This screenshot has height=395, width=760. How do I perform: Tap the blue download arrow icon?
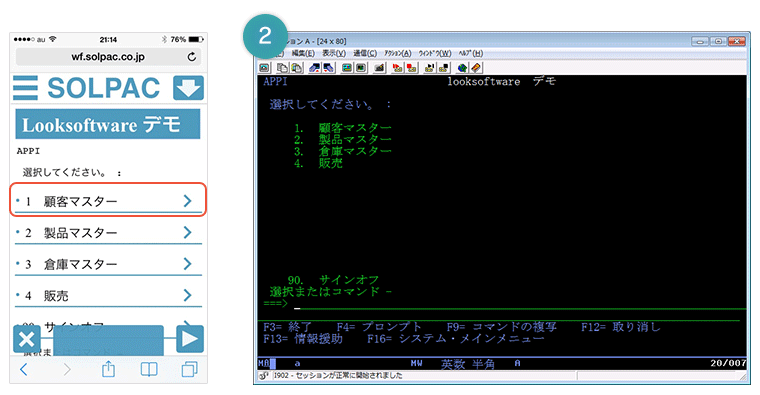tap(188, 88)
